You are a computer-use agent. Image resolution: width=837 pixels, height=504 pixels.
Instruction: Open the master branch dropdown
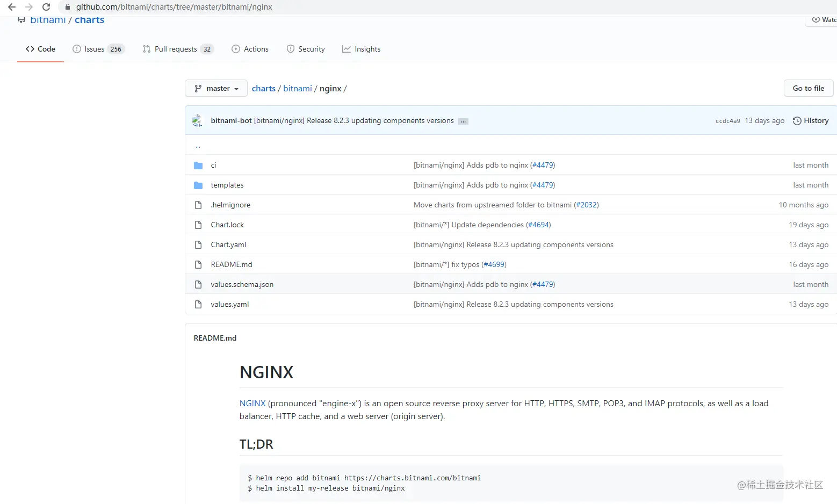(x=216, y=88)
